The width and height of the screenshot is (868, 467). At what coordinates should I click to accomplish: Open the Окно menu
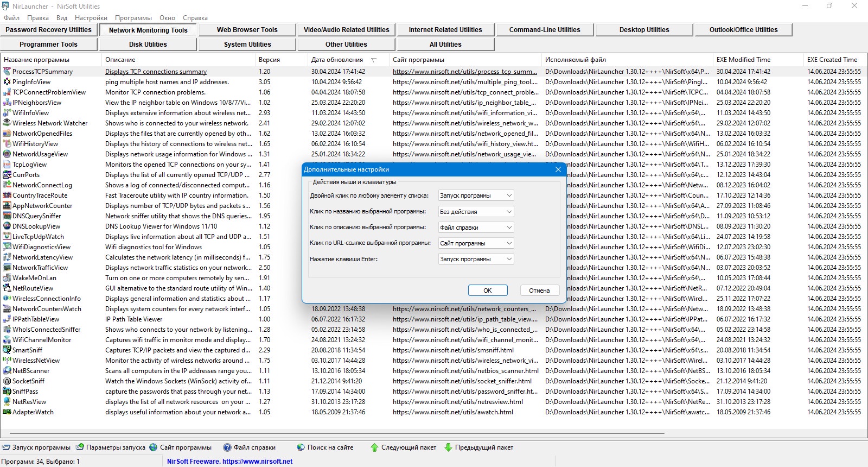click(167, 18)
